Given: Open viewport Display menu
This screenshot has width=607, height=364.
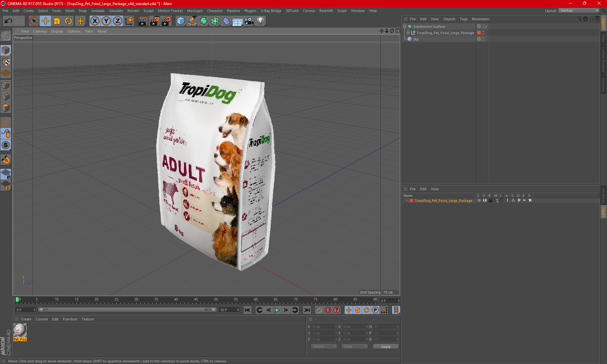Looking at the screenshot, I should coord(57,31).
